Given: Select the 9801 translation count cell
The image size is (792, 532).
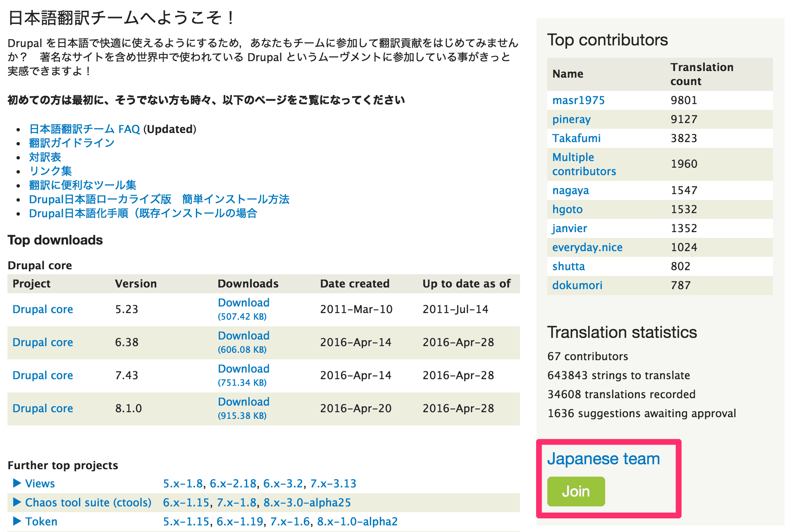Looking at the screenshot, I should coord(684,100).
